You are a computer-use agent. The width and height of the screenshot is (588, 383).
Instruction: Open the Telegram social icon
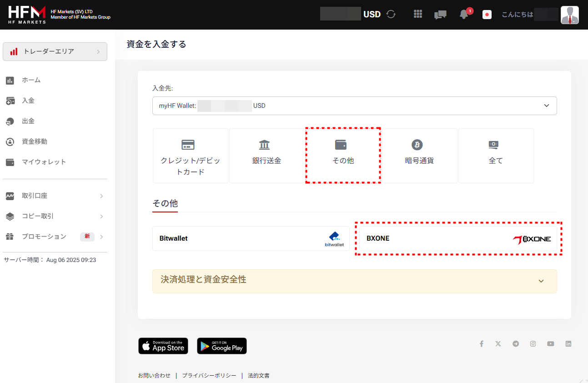(516, 344)
